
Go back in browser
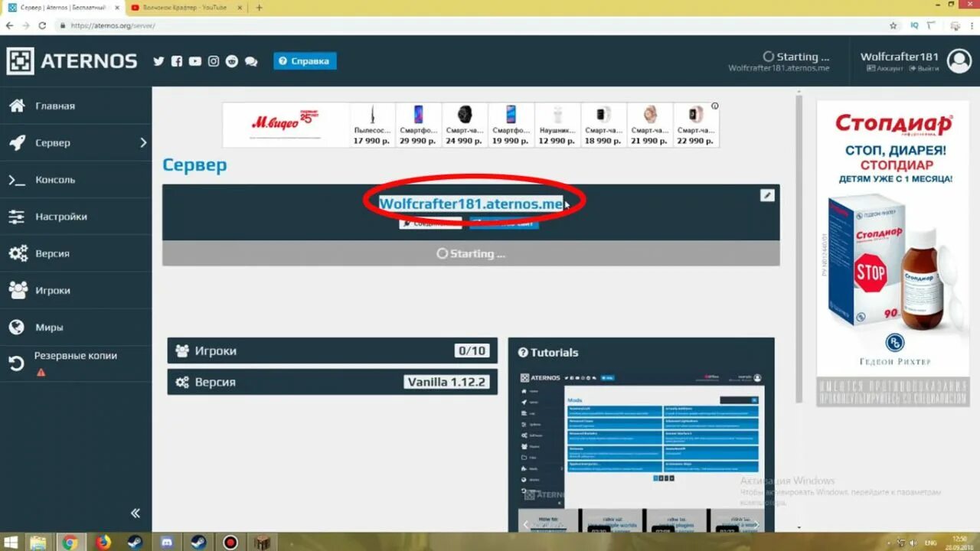9,25
